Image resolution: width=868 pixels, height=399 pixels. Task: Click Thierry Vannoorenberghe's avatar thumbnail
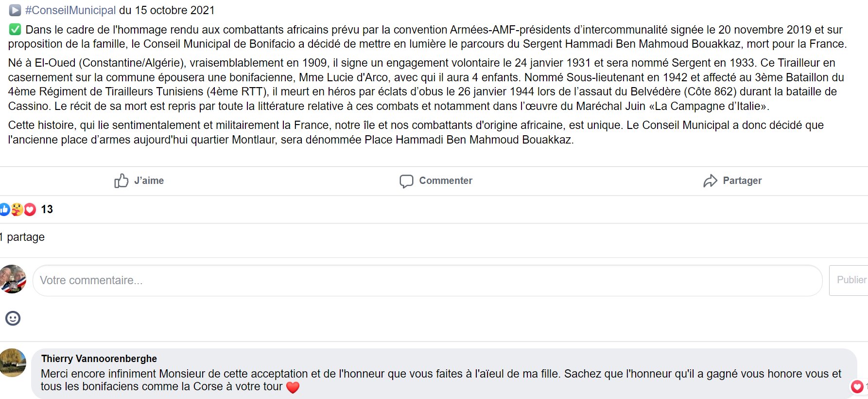pos(12,363)
